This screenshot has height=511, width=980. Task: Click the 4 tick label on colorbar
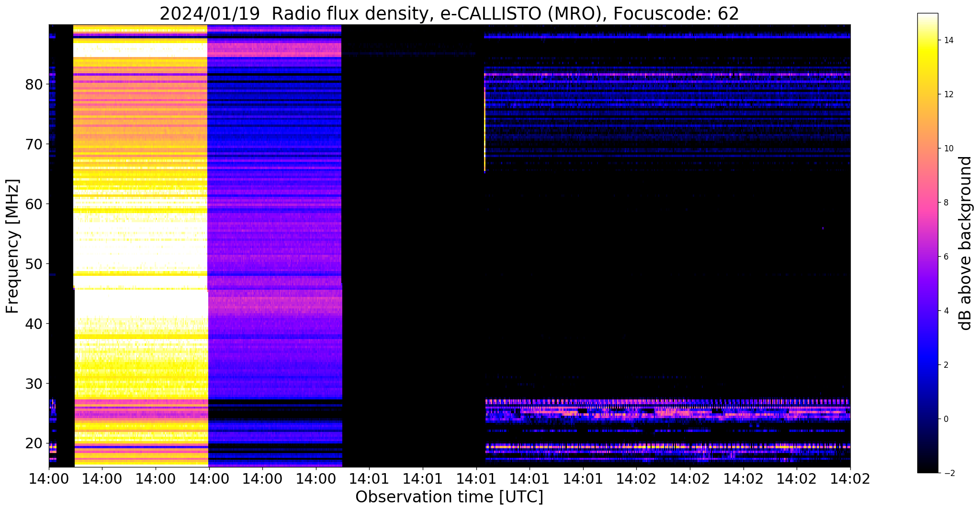click(x=946, y=311)
